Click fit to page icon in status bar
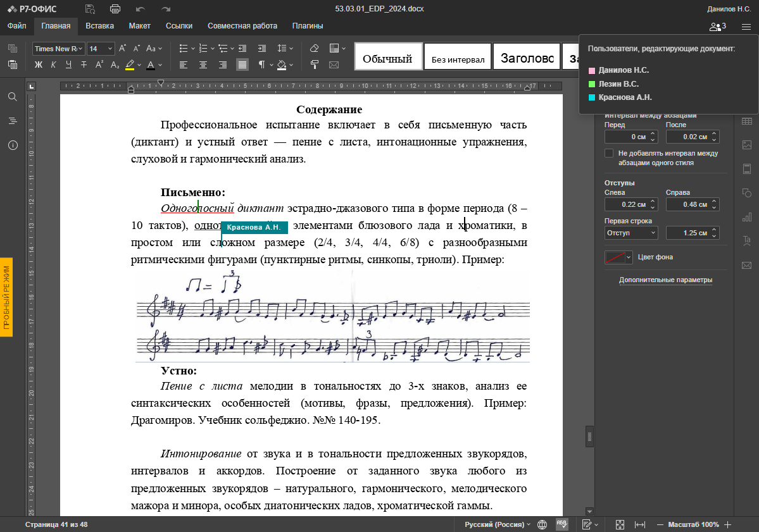Viewport: 759px width, 532px height. tap(620, 524)
